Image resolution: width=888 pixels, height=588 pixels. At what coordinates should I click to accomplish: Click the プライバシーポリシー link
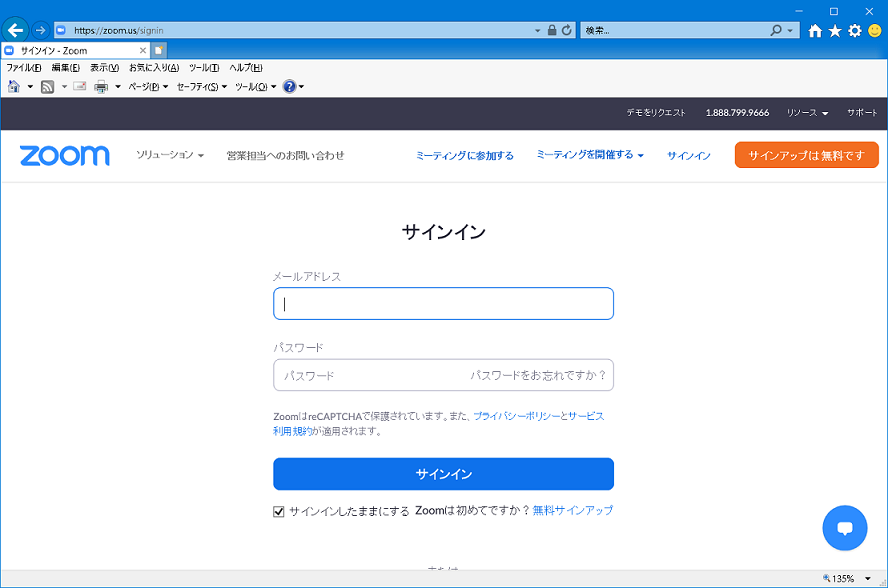pyautogui.click(x=516, y=416)
